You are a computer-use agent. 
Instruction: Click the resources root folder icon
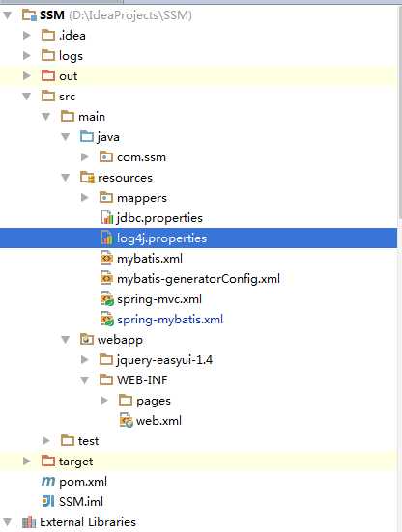click(x=87, y=178)
